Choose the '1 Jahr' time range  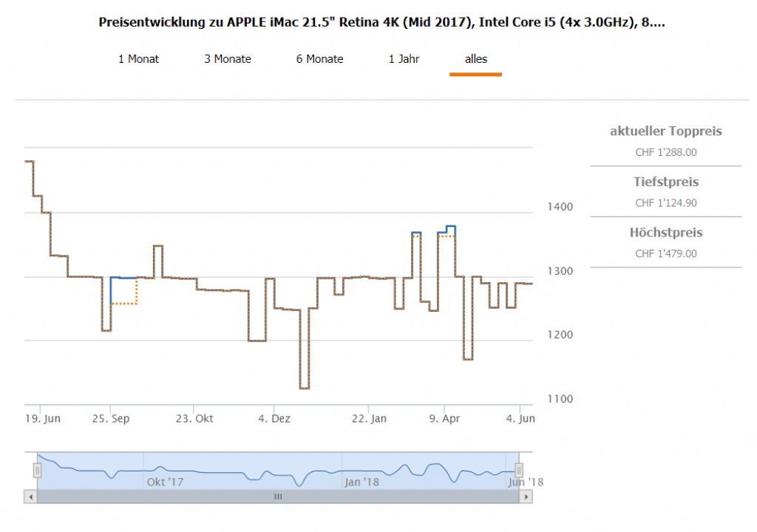pos(404,59)
